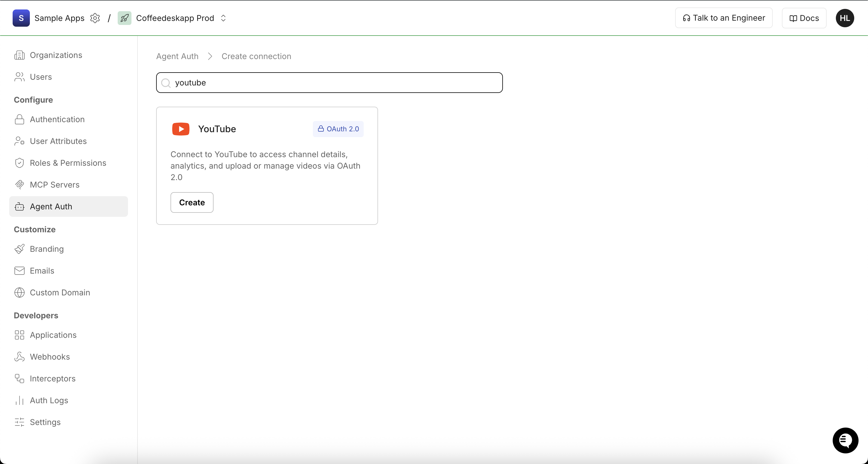The height and width of the screenshot is (464, 868).
Task: Open Roles & Permissions
Action: 68,163
